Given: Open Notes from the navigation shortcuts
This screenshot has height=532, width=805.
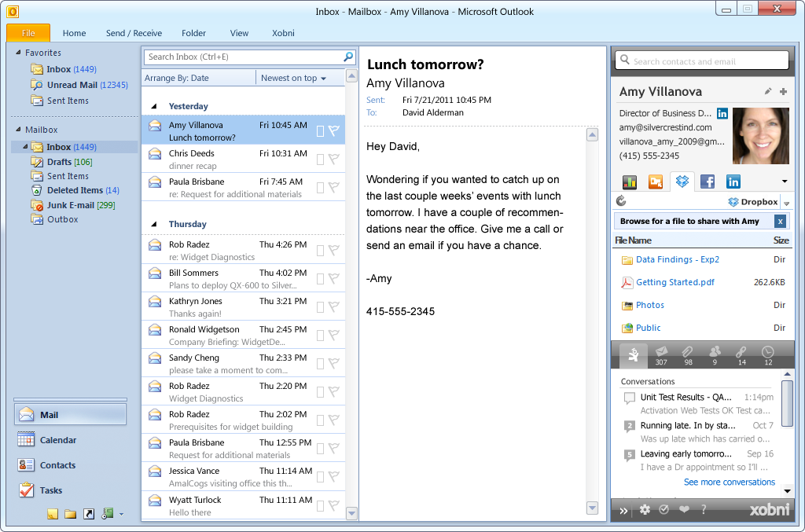Looking at the screenshot, I should 53,514.
